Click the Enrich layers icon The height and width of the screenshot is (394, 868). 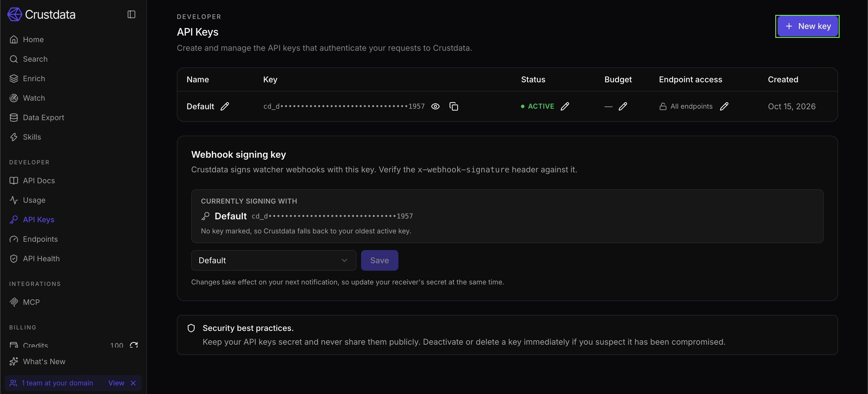coord(14,79)
